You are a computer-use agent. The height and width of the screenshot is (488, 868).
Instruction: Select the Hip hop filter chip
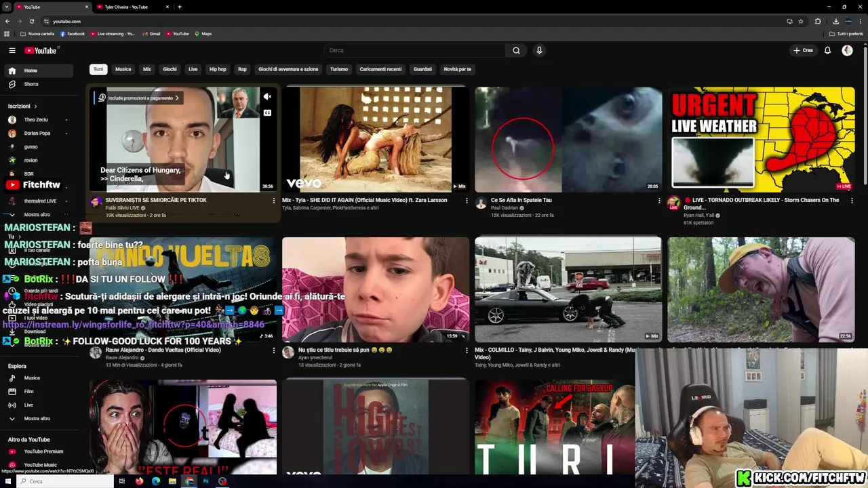pyautogui.click(x=218, y=69)
